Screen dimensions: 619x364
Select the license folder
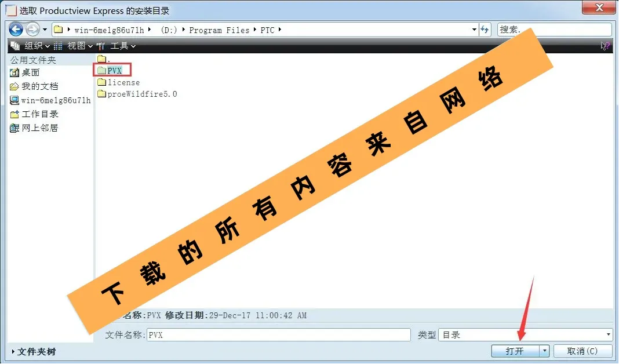pos(118,82)
